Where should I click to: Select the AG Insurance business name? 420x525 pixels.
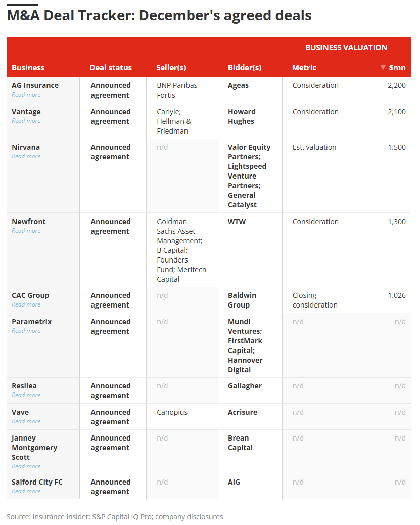click(35, 85)
